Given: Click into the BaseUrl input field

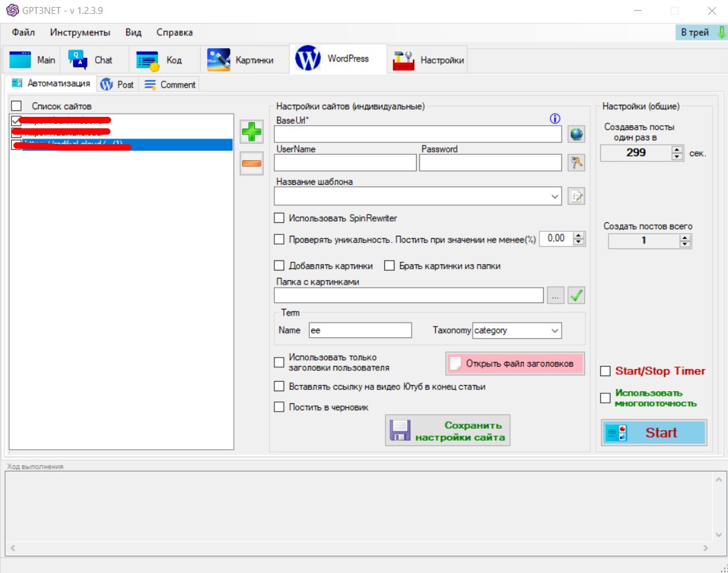Looking at the screenshot, I should [418, 134].
